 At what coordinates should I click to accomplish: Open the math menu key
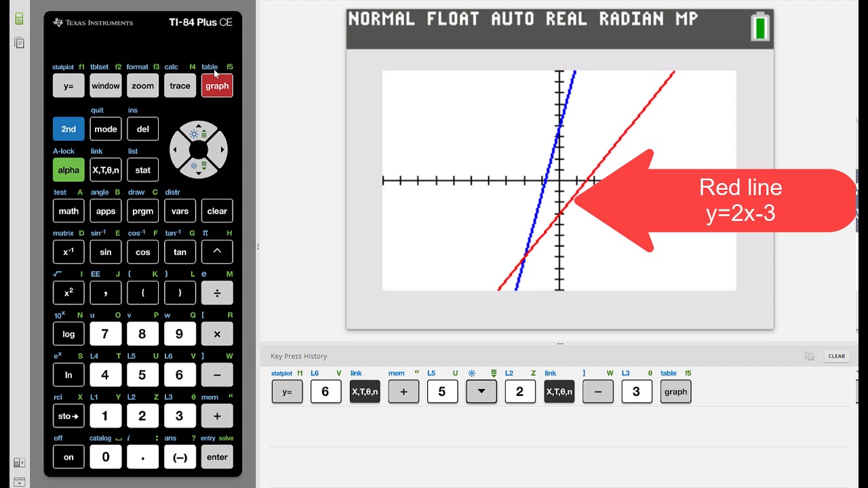68,211
